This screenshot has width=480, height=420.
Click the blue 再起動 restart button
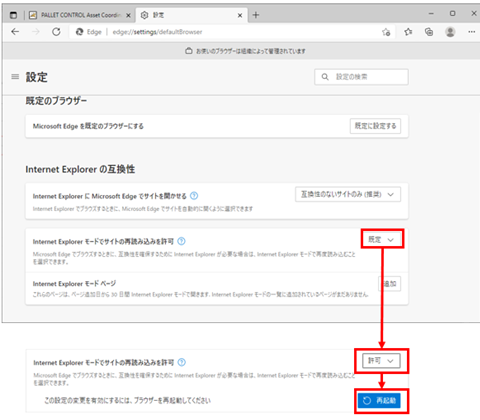click(x=379, y=401)
